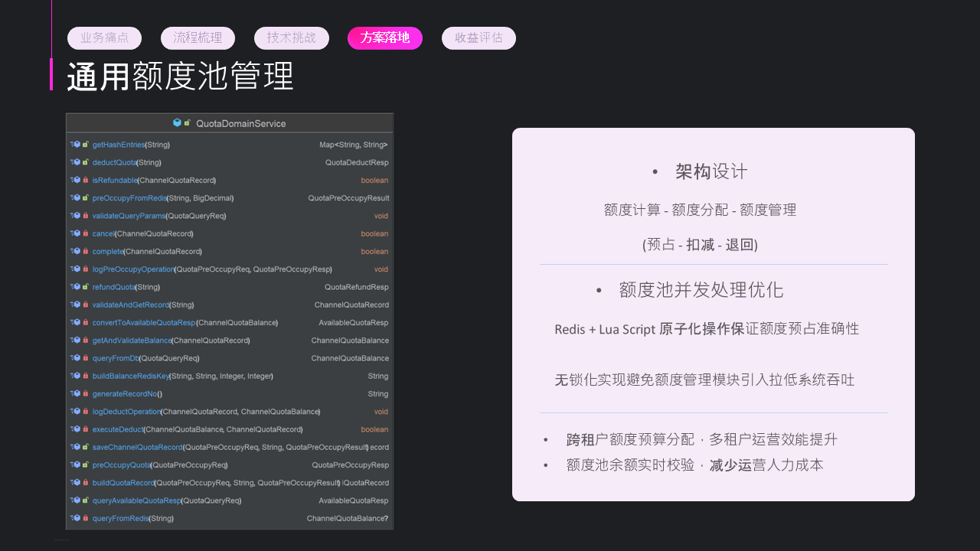Go to the 收益评估 tab
This screenshot has width=980, height=551.
[479, 38]
